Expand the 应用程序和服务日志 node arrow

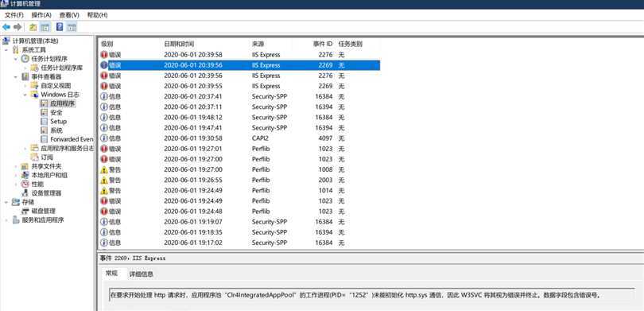25,148
